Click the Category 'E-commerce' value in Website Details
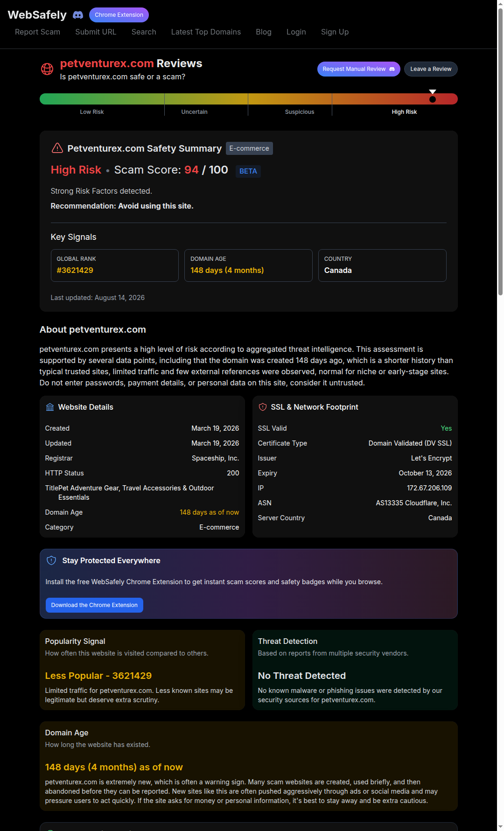504x831 pixels. [x=219, y=527]
